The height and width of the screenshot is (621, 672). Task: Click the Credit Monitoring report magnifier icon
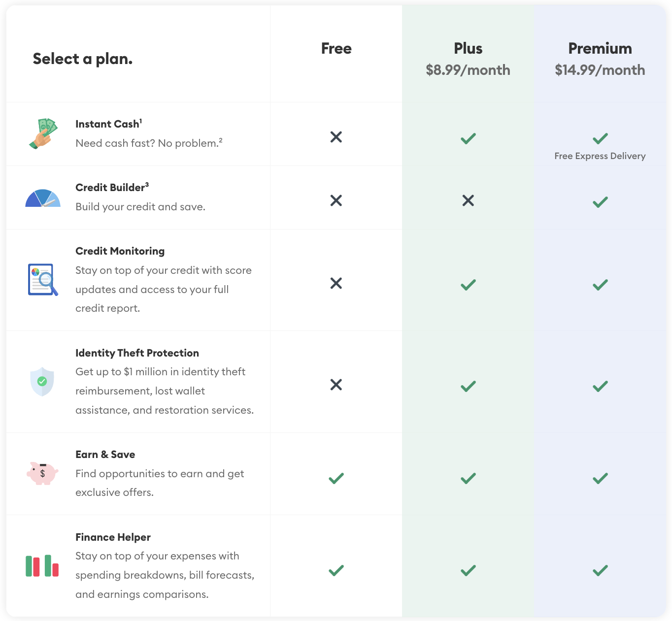43,280
